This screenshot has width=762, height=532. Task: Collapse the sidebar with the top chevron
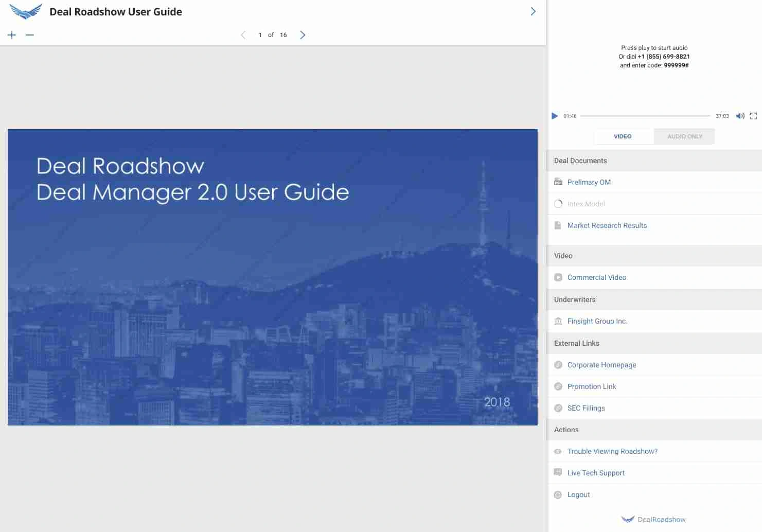(x=533, y=11)
